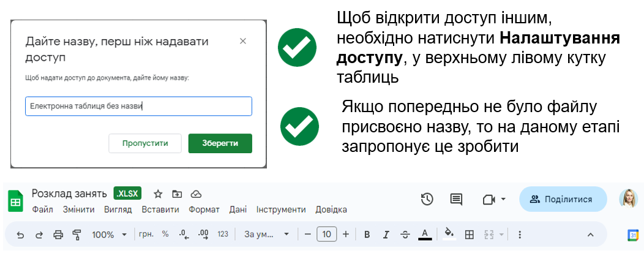Open version history clock icon
This screenshot has width=644, height=253.
[x=427, y=199]
